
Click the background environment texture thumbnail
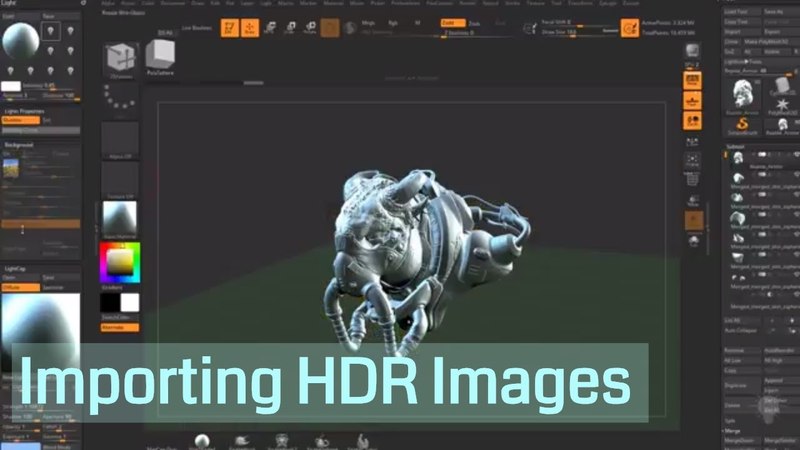pos(11,168)
